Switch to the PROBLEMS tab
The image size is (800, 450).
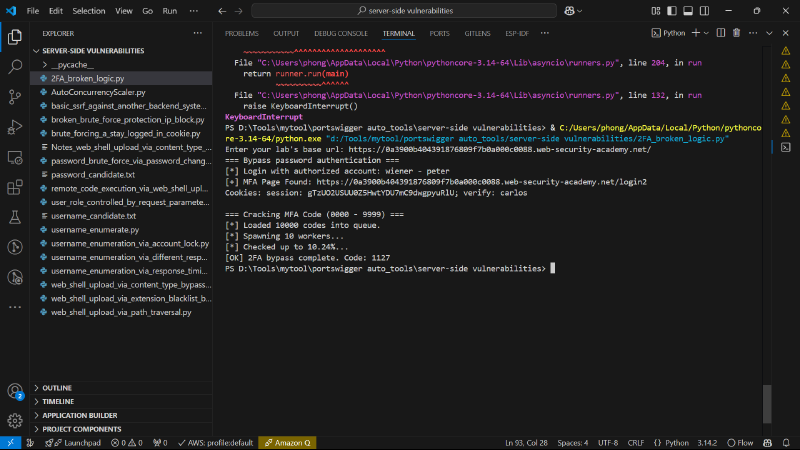(242, 33)
